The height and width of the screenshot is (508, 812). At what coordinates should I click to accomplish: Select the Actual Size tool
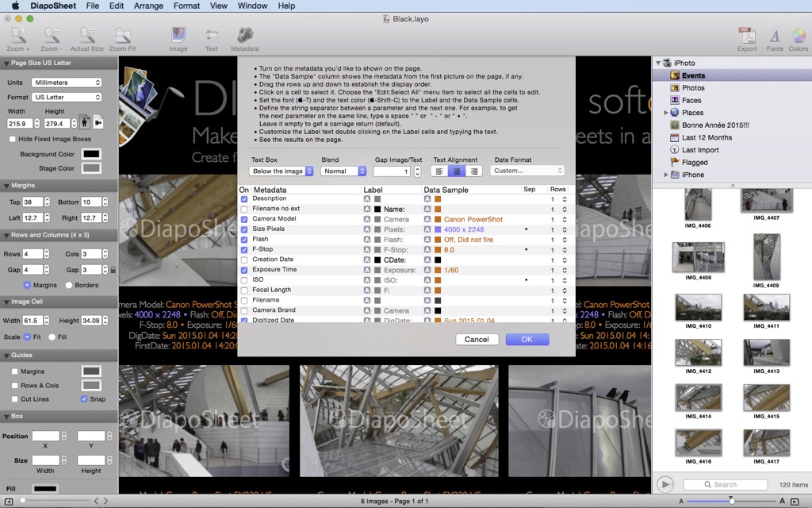tap(86, 37)
